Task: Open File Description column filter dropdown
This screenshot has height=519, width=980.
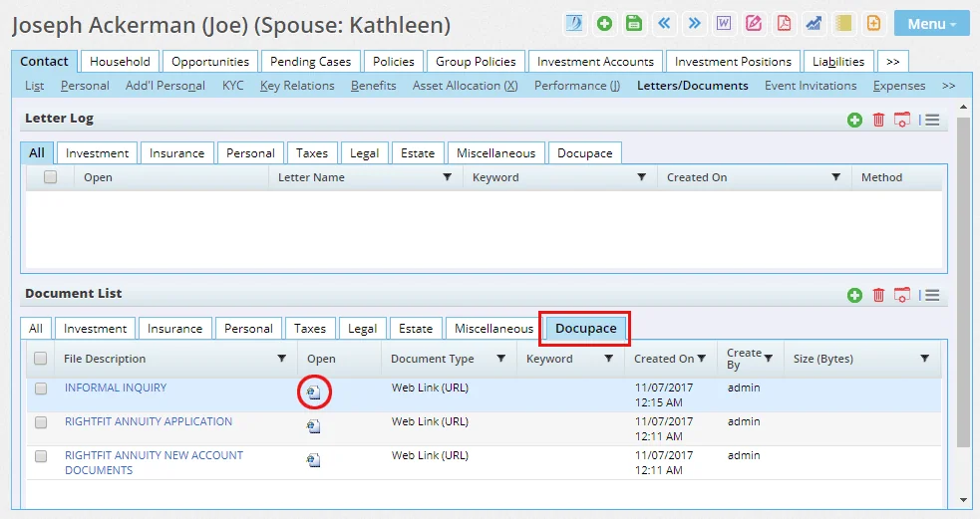Action: click(x=282, y=359)
